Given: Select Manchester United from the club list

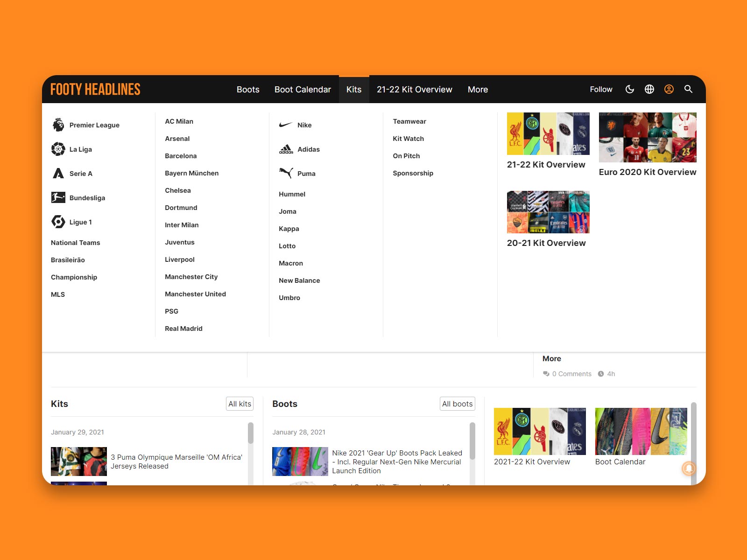Looking at the screenshot, I should [195, 294].
